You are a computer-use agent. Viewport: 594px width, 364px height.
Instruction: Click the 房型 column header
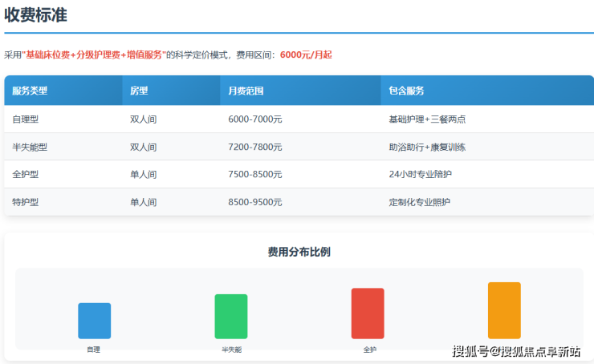pos(140,91)
